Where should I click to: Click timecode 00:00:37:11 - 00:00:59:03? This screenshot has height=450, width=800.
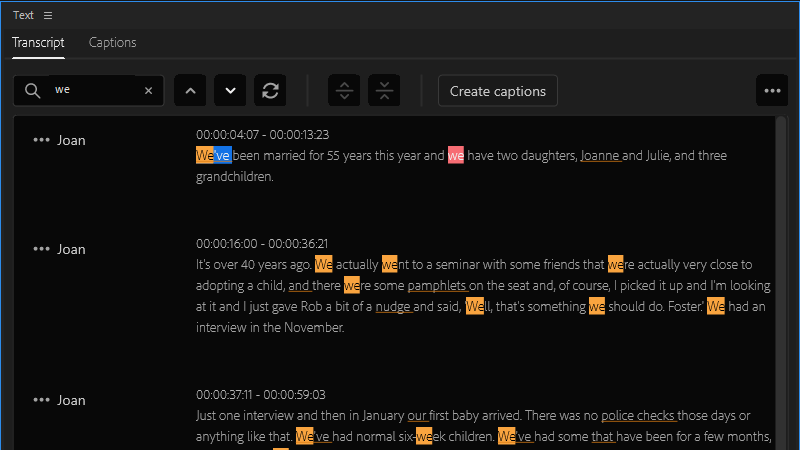pyautogui.click(x=261, y=395)
